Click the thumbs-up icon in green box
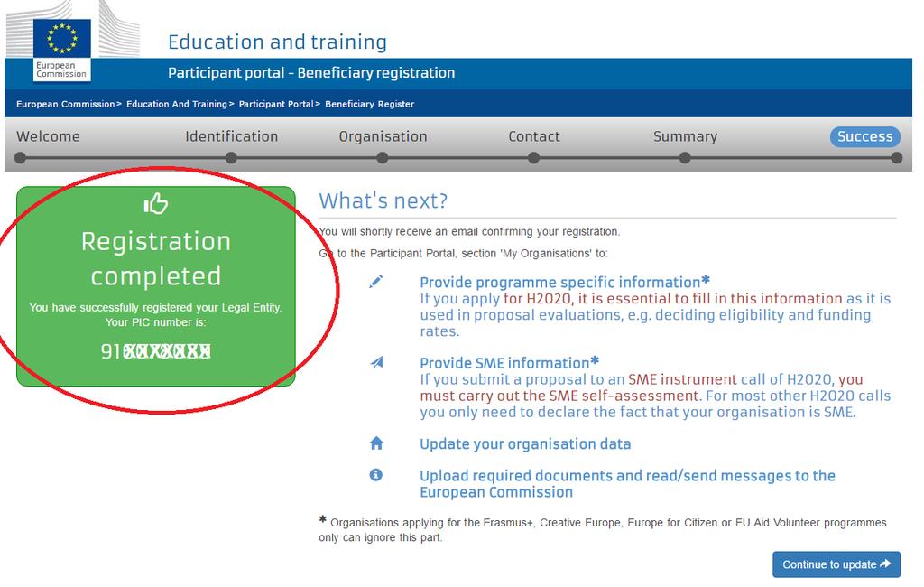The height and width of the screenshot is (587, 924). (x=155, y=203)
